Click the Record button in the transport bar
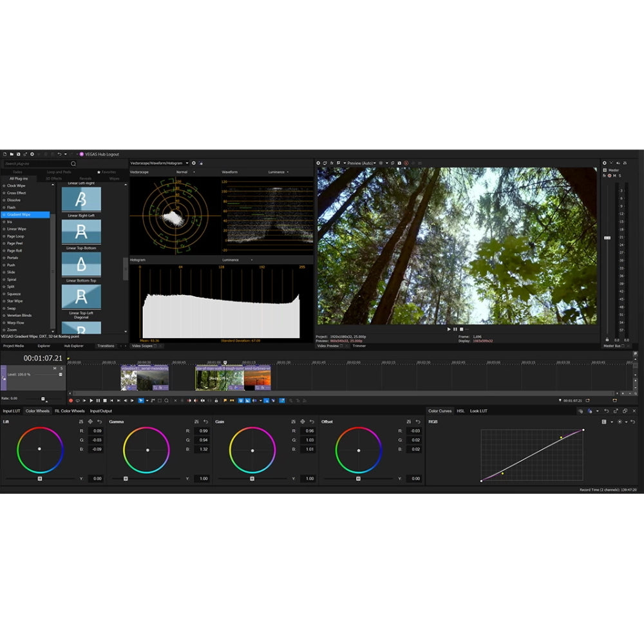 71,400
